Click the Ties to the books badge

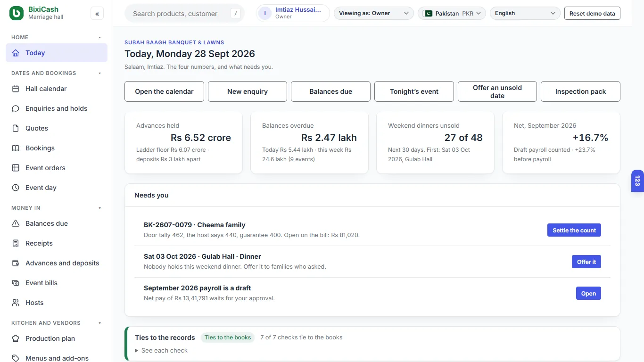point(228,337)
